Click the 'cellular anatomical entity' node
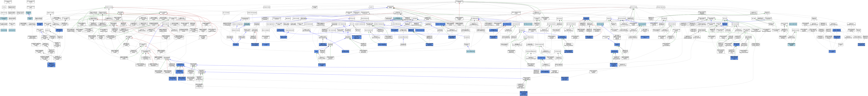This screenshot has width=868, height=96. [31, 7]
